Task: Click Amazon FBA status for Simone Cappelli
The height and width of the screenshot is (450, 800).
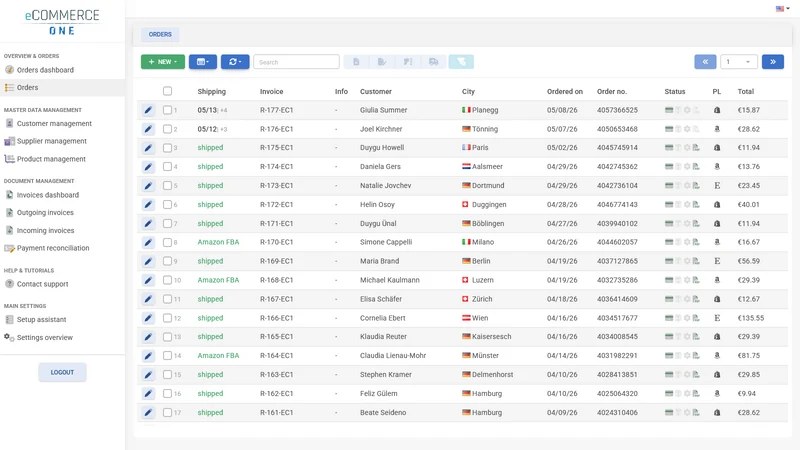Action: point(218,242)
